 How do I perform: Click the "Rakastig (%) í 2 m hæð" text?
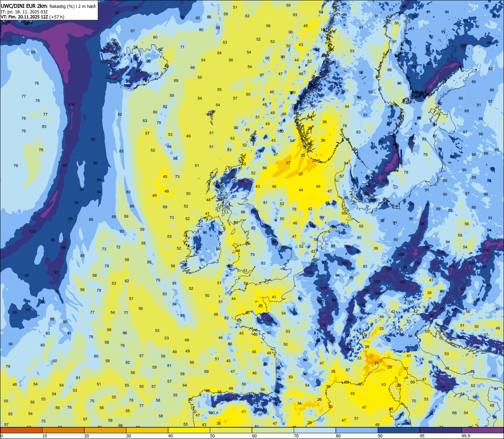72,6
